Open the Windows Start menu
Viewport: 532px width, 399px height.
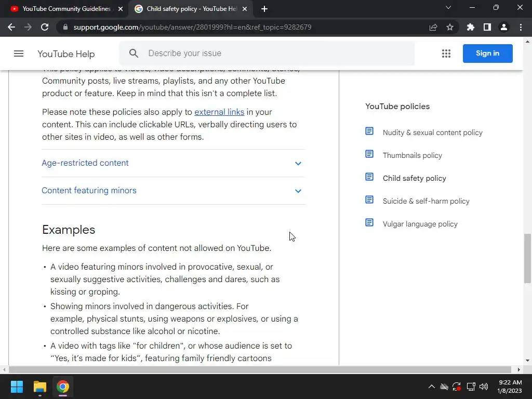click(17, 387)
